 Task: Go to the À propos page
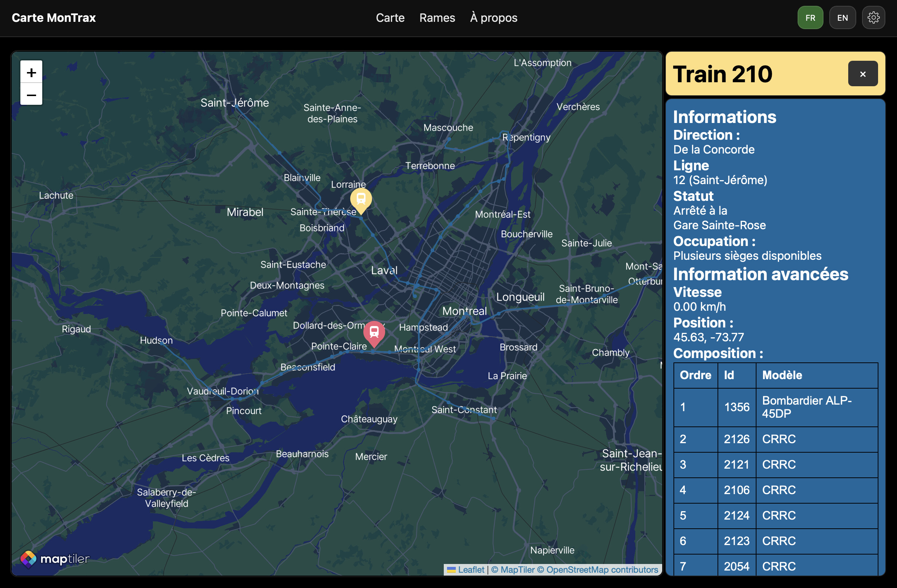click(493, 18)
